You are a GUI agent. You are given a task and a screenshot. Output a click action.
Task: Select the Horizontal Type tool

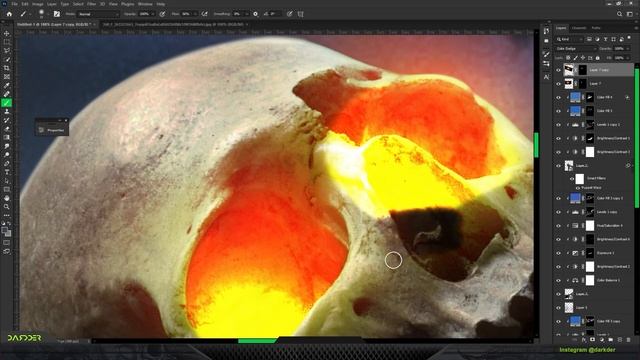[x=7, y=172]
